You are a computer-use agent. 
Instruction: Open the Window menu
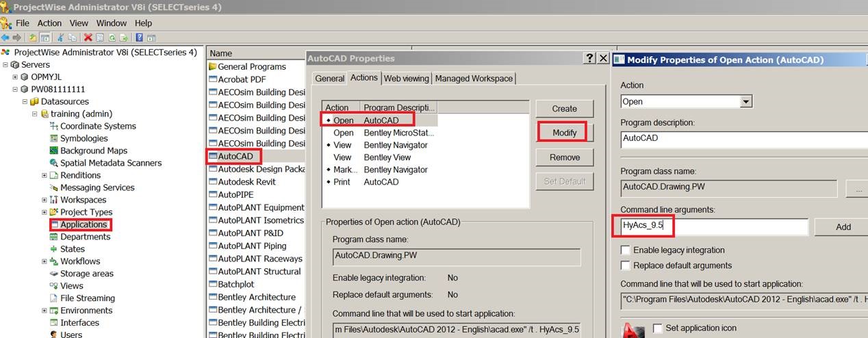pos(111,23)
